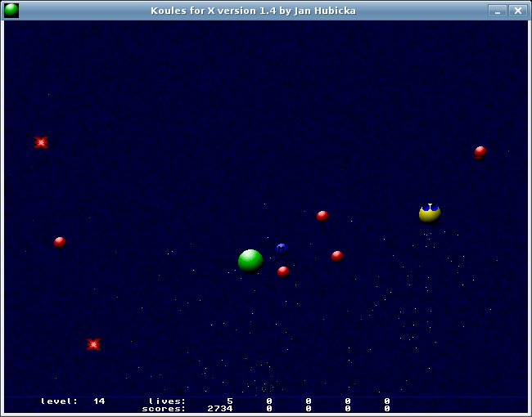
Task: Click the green ball window menu icon
Action: click(x=11, y=11)
